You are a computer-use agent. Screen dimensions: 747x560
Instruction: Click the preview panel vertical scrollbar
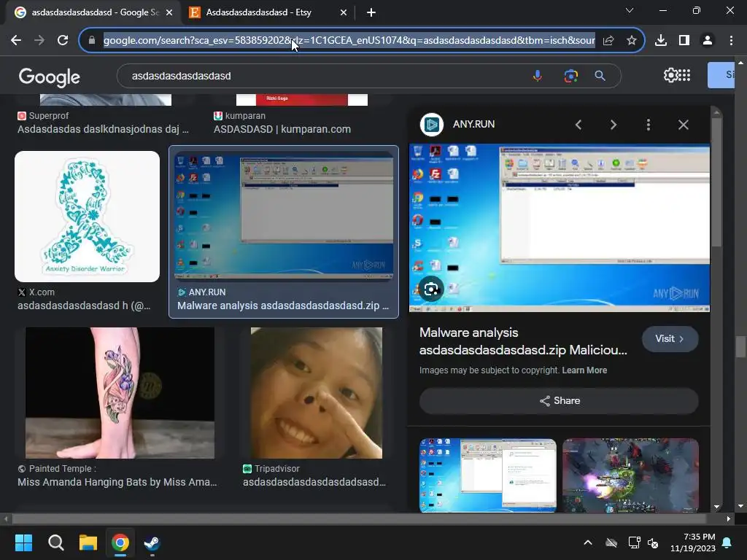716,181
